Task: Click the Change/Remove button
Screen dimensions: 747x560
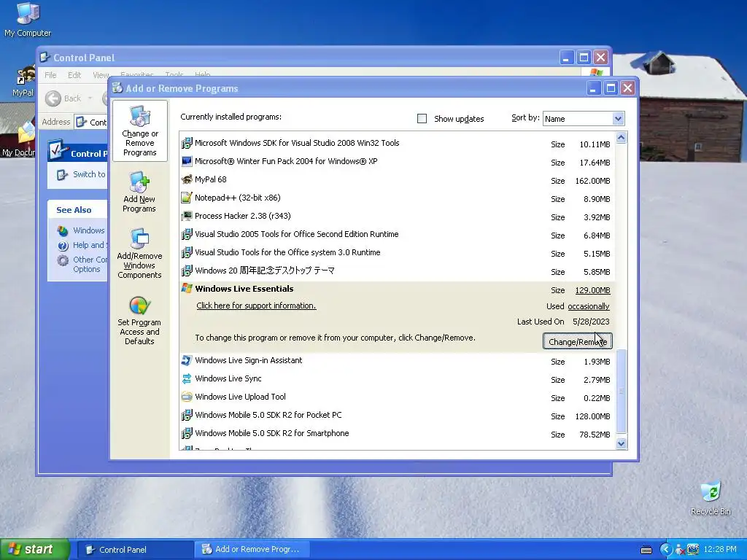Action: click(x=578, y=341)
